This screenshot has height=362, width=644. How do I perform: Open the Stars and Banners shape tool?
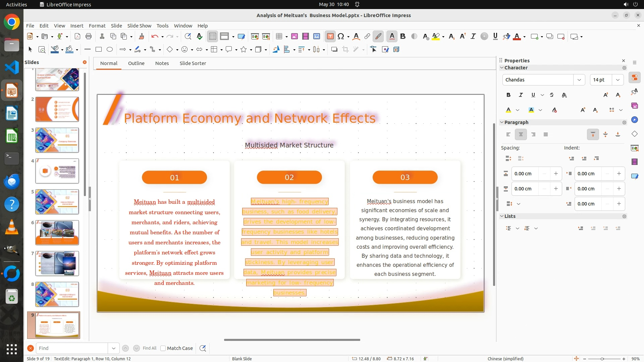click(244, 50)
